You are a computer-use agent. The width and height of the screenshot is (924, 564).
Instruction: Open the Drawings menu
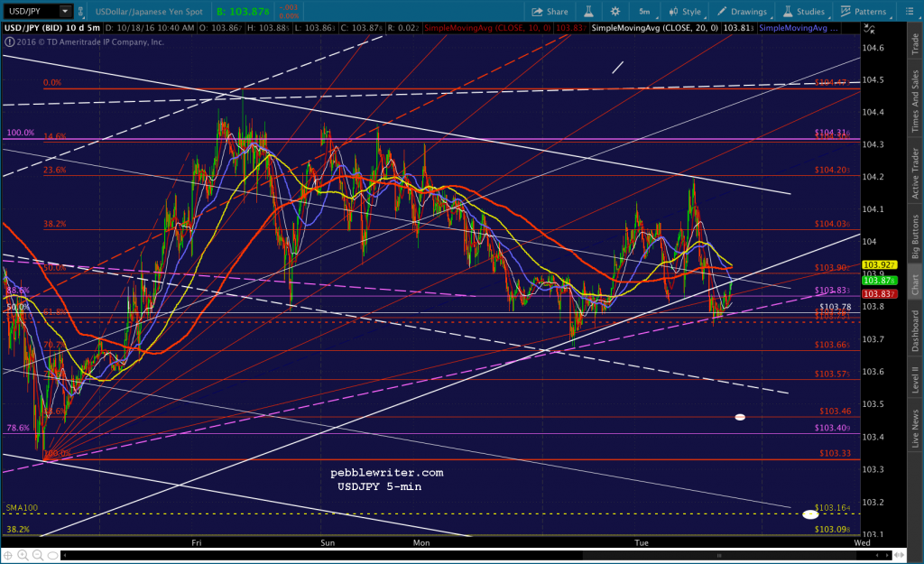click(x=743, y=12)
